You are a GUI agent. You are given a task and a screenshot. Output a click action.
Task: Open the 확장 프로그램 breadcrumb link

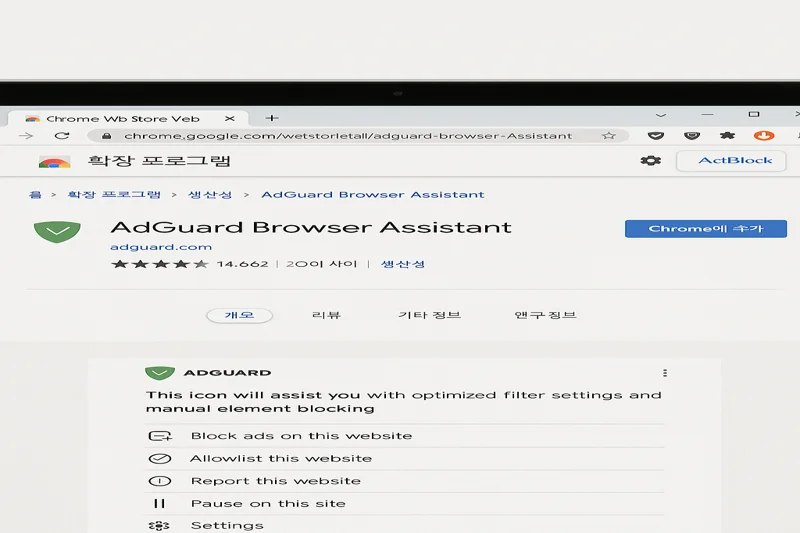tap(114, 195)
